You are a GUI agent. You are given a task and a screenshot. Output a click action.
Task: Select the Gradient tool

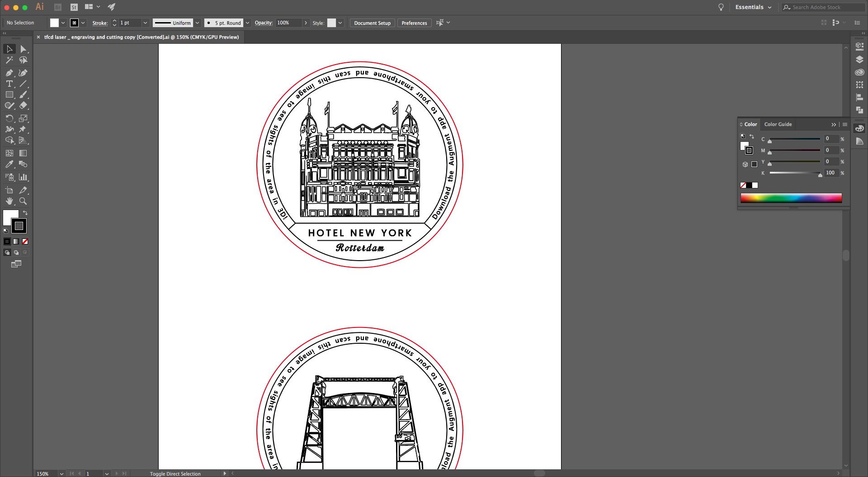point(24,153)
